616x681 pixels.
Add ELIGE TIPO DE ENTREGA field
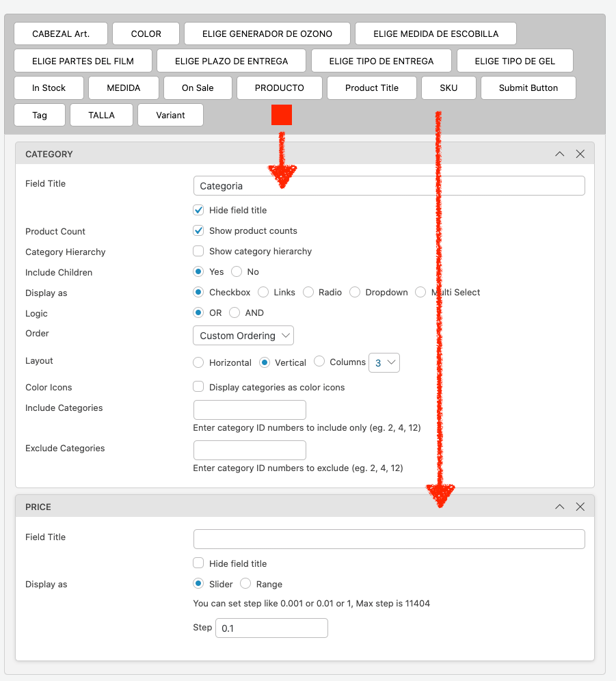(x=381, y=61)
